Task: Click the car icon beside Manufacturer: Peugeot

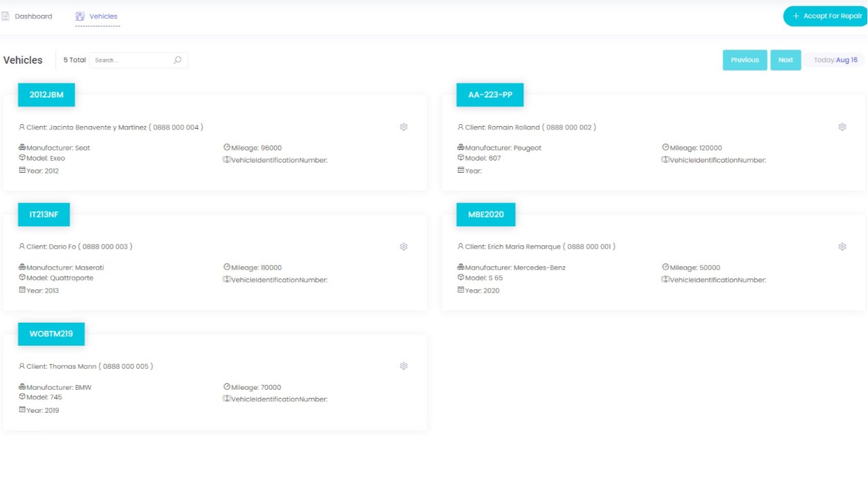Action: (460, 147)
